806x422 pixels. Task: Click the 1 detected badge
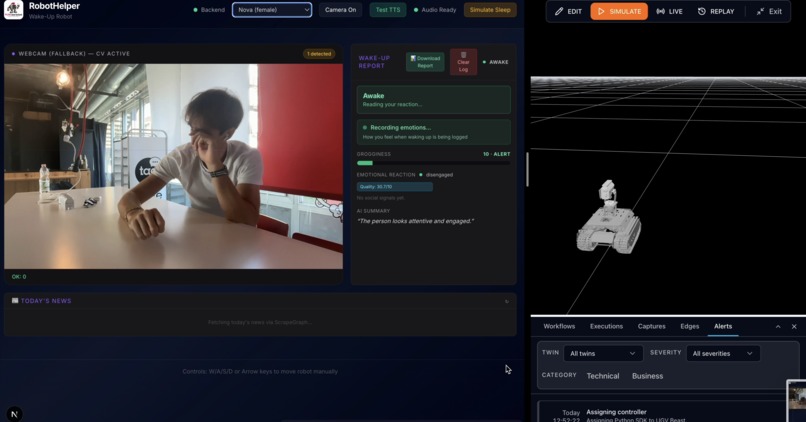click(319, 54)
